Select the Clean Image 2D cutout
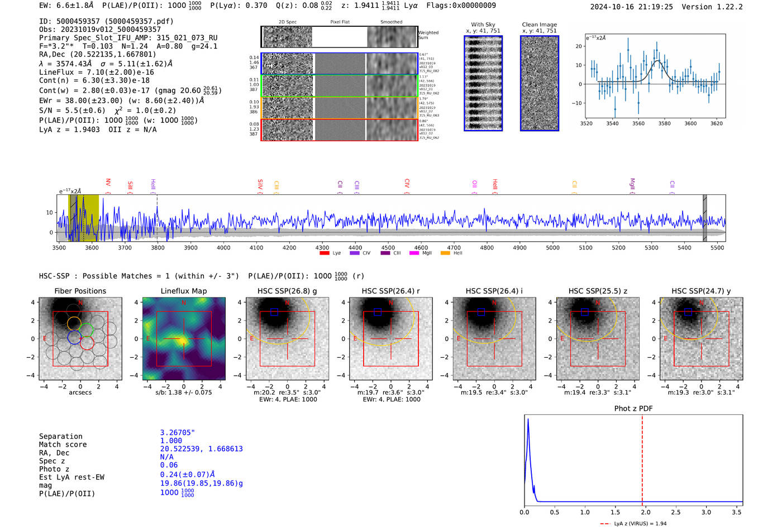Screen dimensions: 782x532 point(540,83)
